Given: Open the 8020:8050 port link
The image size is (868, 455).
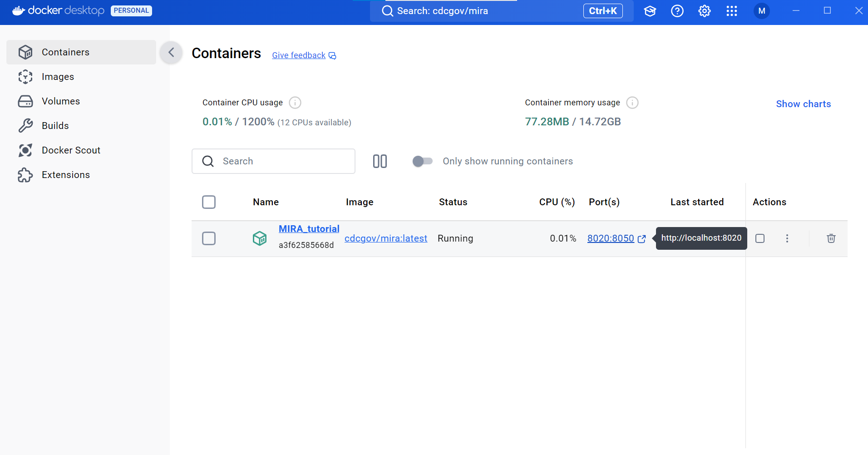Looking at the screenshot, I should (611, 238).
